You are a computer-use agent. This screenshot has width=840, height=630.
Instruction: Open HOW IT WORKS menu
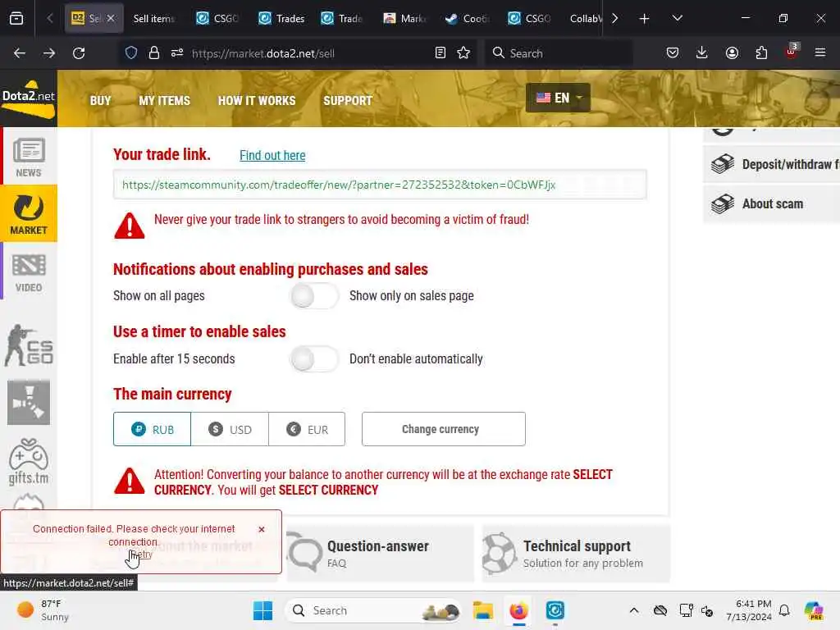coord(257,101)
